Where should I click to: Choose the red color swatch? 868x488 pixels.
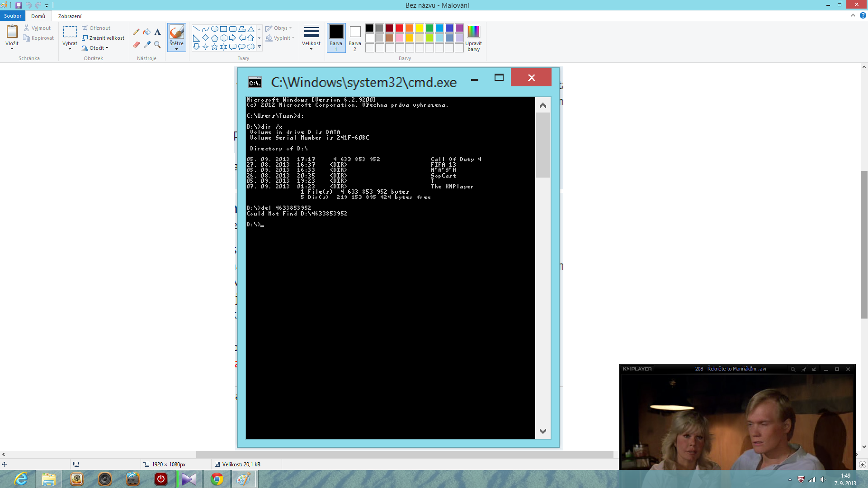click(x=400, y=28)
